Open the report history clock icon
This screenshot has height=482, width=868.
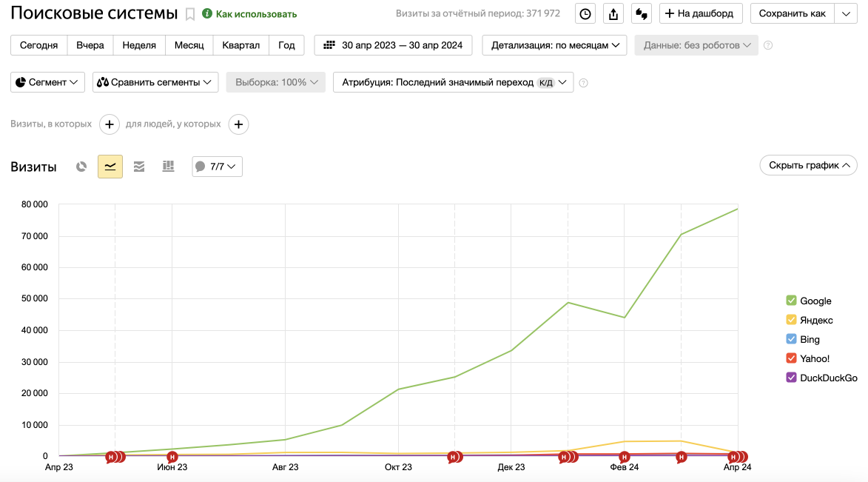[585, 14]
